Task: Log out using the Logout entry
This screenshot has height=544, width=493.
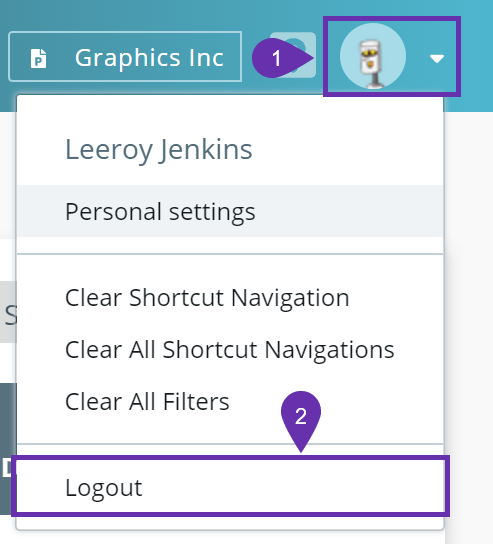Action: (230, 487)
